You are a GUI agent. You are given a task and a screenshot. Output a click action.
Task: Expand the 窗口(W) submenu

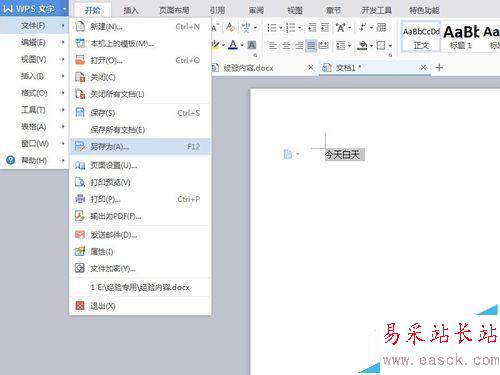tap(34, 143)
